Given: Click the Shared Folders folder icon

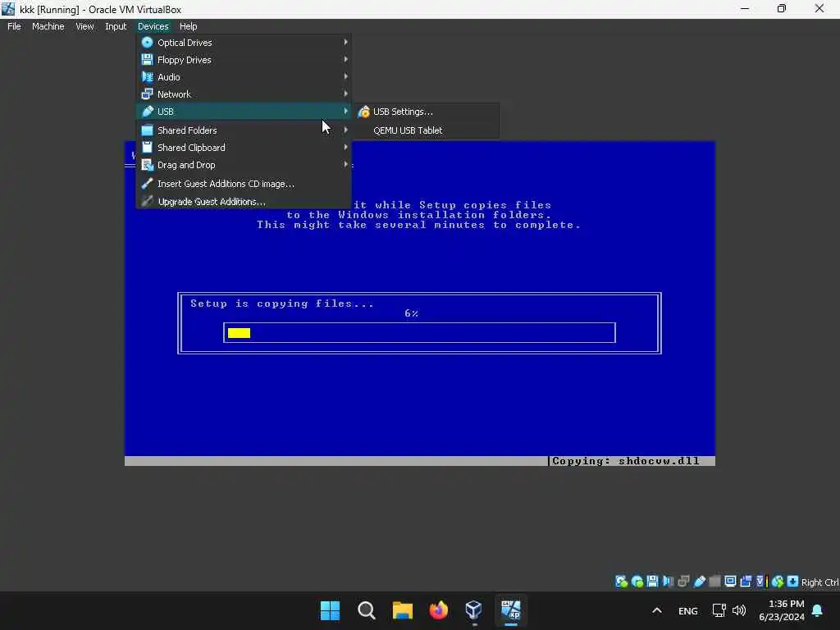Looking at the screenshot, I should pyautogui.click(x=148, y=130).
